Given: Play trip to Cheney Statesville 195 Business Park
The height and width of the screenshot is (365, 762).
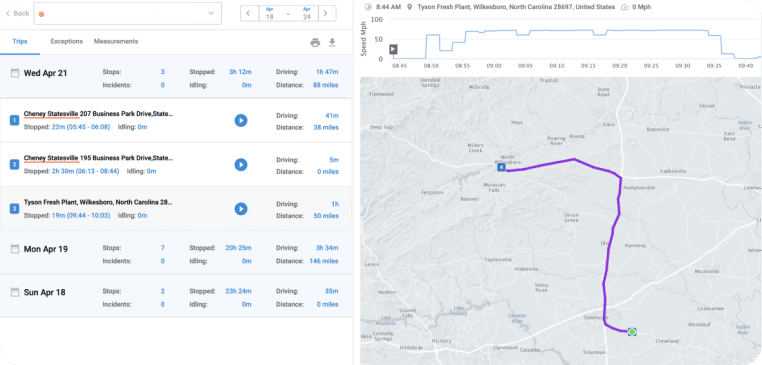Looking at the screenshot, I should click(x=241, y=165).
